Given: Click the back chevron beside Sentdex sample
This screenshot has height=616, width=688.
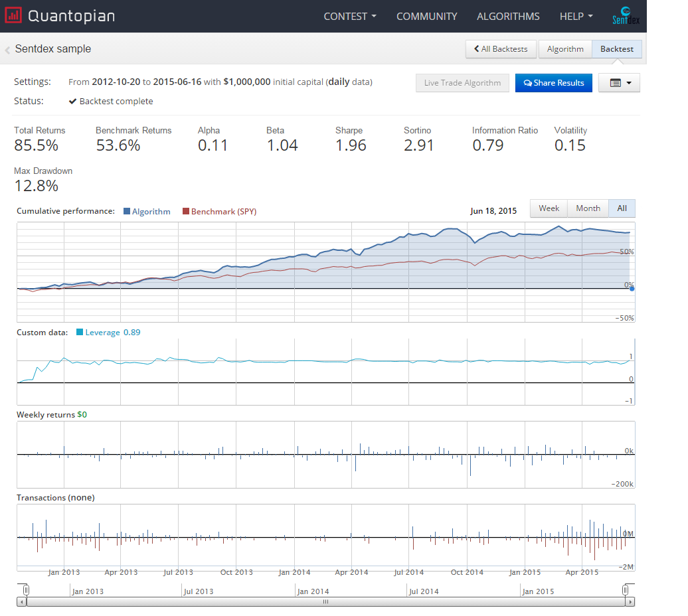Looking at the screenshot, I should (x=7, y=50).
